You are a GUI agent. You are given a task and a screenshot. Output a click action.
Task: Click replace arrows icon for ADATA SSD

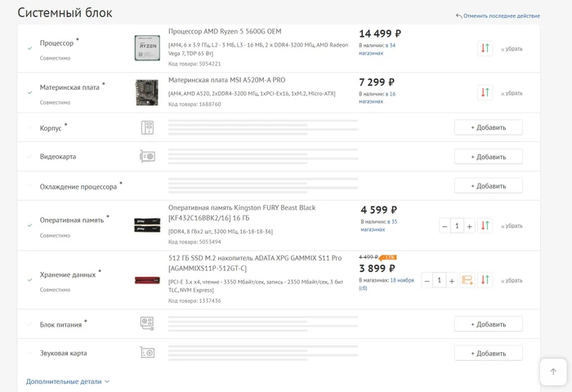[x=485, y=280]
